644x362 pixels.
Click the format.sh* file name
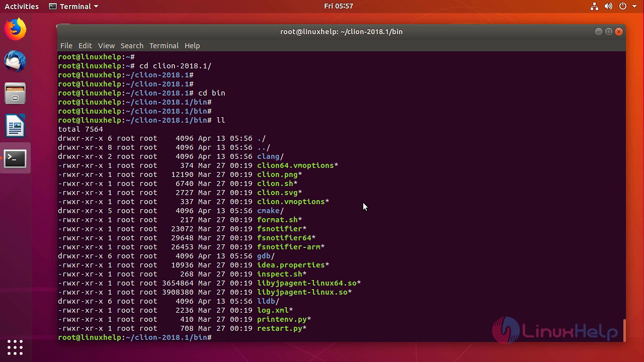pos(280,220)
